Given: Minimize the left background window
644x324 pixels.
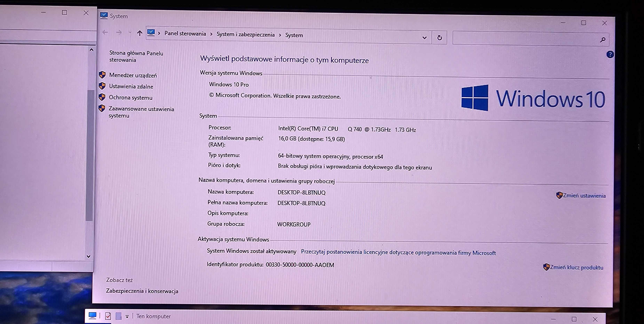Looking at the screenshot, I should [x=43, y=12].
